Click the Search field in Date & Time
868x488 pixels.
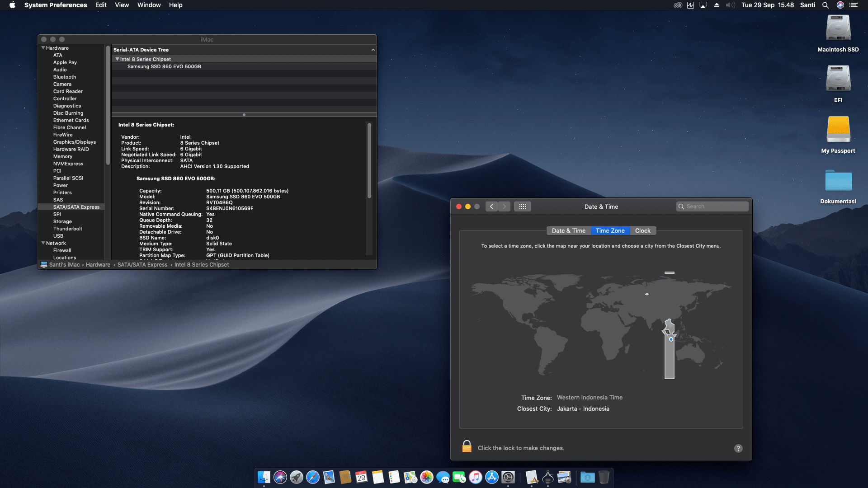click(712, 206)
